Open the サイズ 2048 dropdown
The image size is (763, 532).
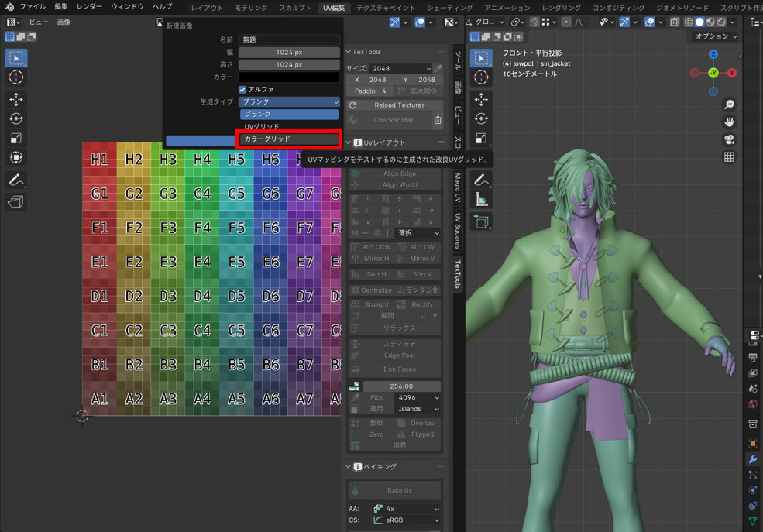(x=400, y=69)
